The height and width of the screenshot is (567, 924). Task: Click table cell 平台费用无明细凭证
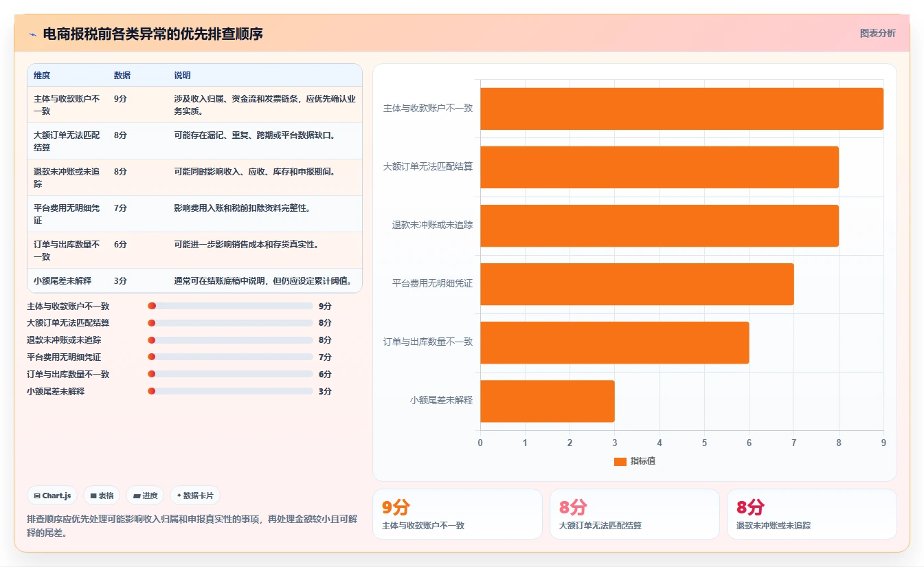67,214
